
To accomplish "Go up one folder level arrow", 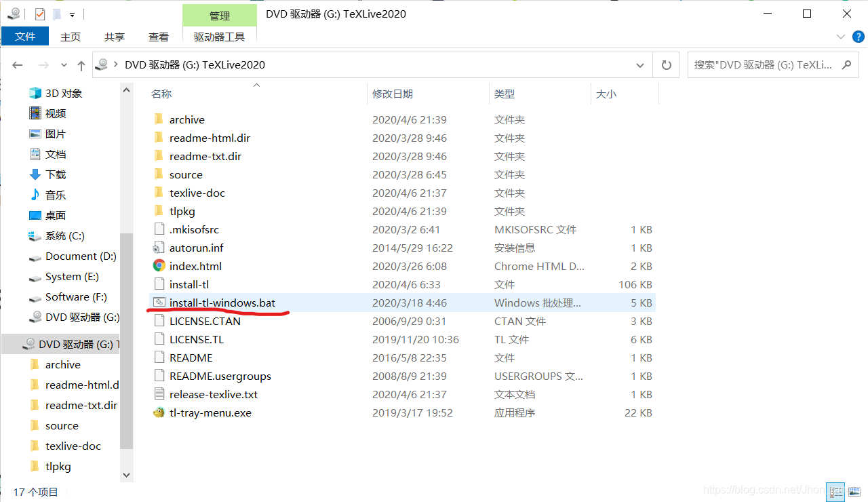I will 81,65.
